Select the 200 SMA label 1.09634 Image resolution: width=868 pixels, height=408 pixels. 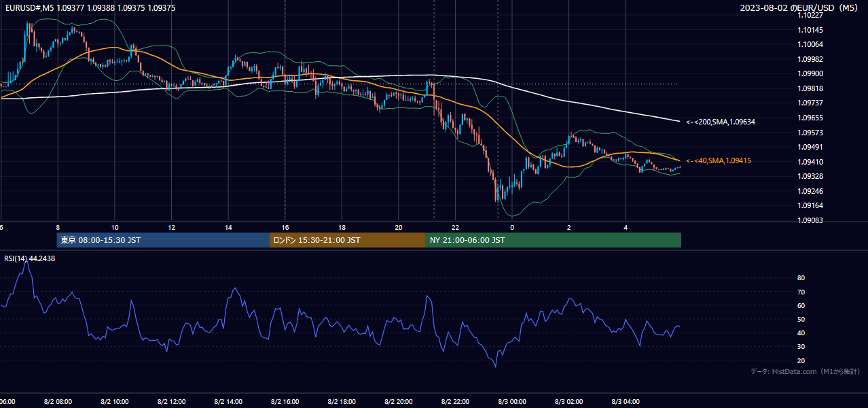721,122
